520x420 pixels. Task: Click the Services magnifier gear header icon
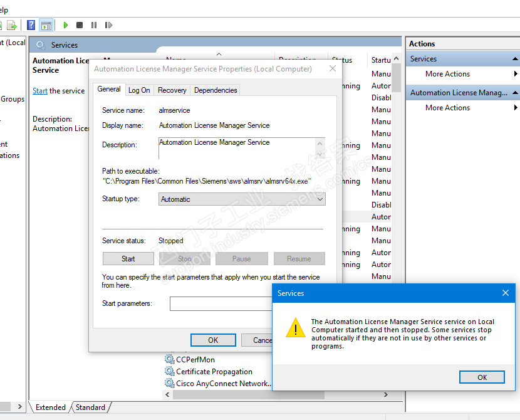pos(41,45)
